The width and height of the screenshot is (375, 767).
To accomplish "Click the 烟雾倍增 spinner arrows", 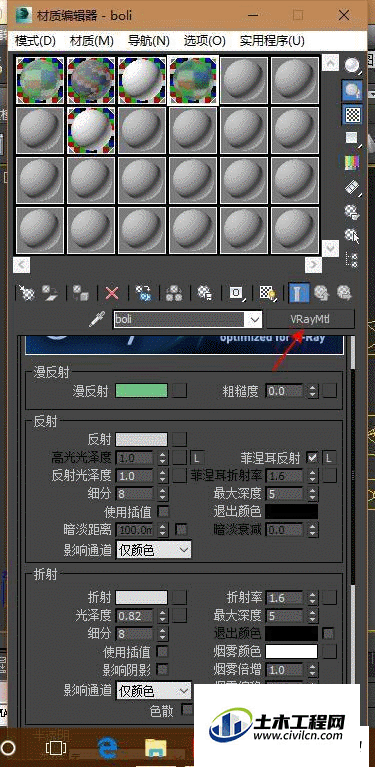I will (x=313, y=669).
